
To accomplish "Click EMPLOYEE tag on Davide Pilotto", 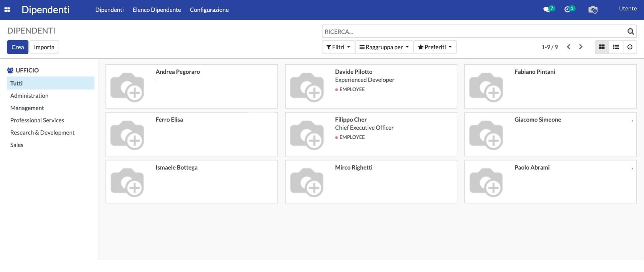I will click(350, 89).
